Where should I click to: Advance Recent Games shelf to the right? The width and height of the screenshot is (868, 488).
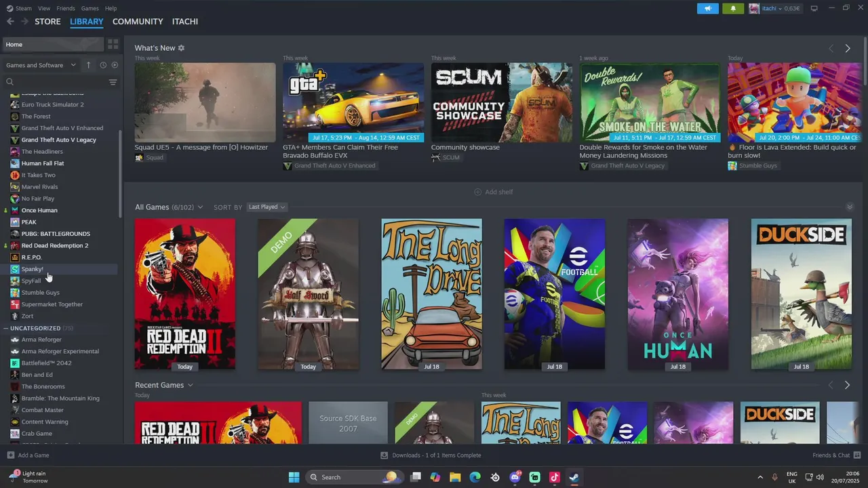(847, 385)
